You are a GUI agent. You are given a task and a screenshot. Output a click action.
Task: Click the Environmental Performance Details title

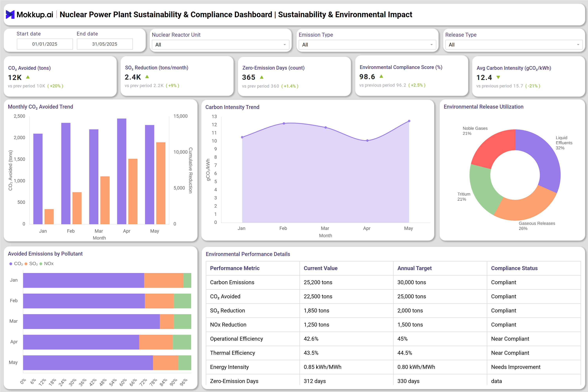pyautogui.click(x=248, y=254)
